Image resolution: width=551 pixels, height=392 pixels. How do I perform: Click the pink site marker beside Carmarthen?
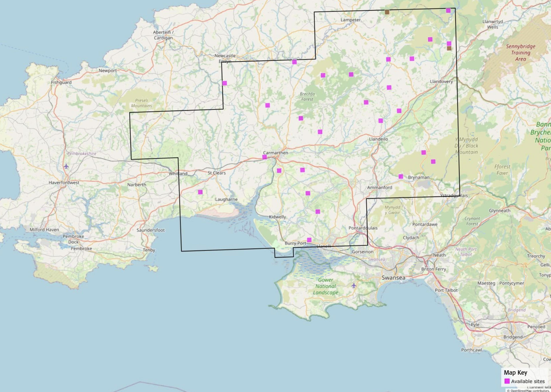click(264, 157)
